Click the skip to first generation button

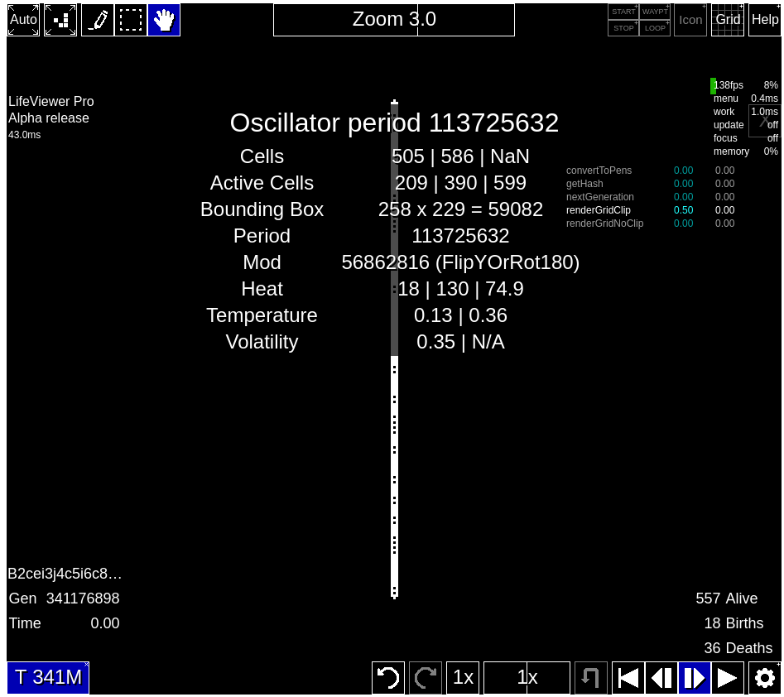628,678
